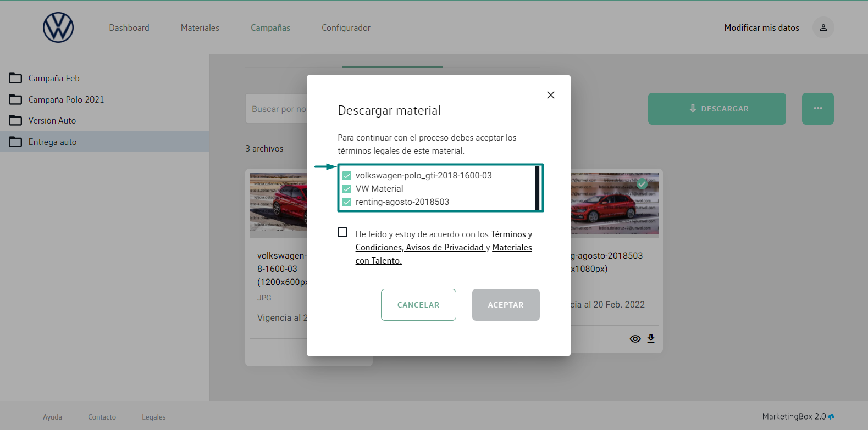This screenshot has height=430, width=868.
Task: Uncheck the VW Material checkbox
Action: tap(347, 189)
